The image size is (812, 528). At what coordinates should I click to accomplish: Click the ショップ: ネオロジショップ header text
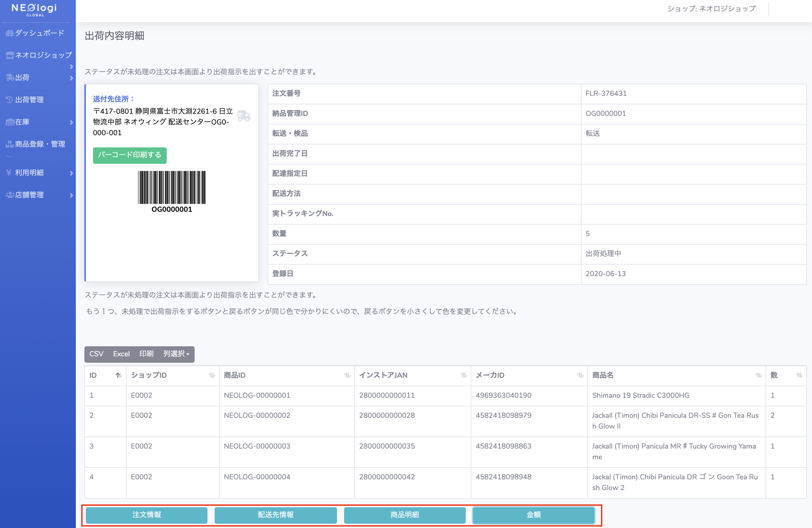point(712,9)
